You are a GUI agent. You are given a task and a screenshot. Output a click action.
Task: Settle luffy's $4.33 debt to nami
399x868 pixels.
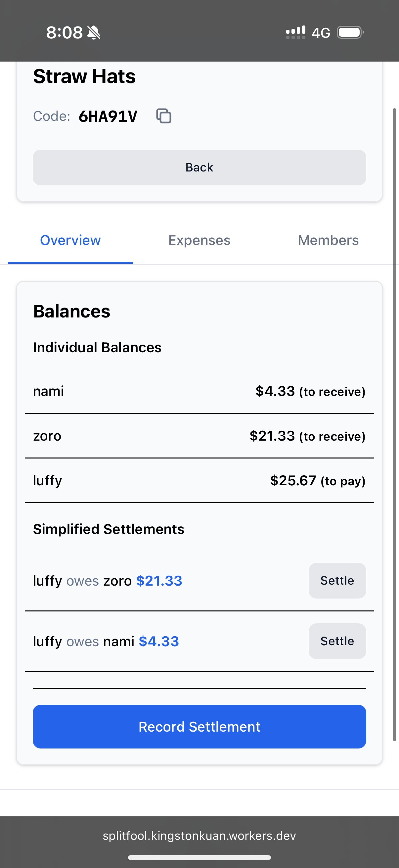pos(337,641)
